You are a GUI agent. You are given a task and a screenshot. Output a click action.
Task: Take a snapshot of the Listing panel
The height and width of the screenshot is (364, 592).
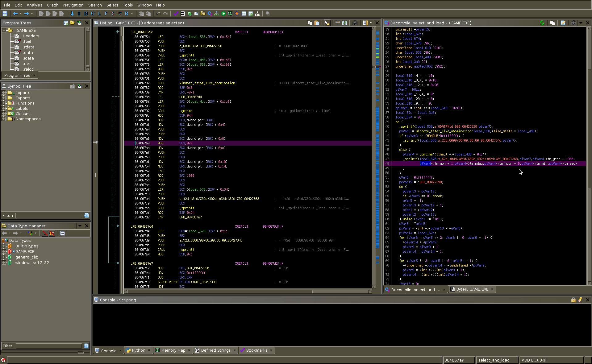click(355, 23)
